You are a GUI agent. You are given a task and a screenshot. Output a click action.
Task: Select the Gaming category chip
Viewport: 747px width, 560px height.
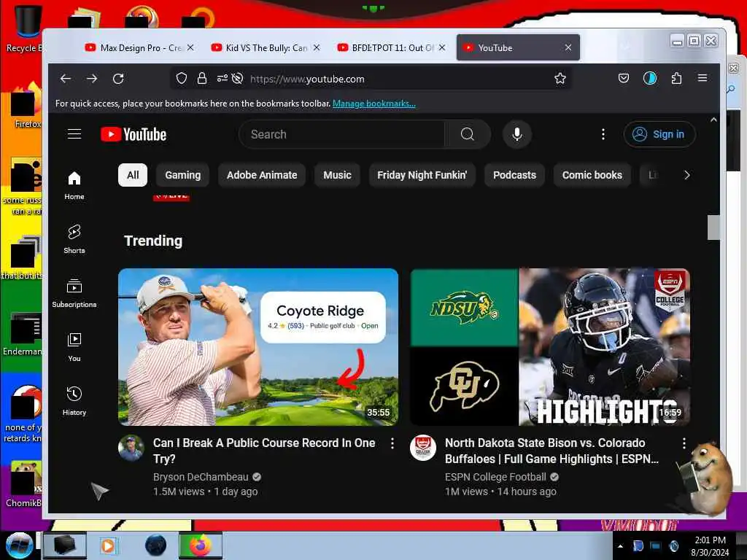[x=183, y=175]
